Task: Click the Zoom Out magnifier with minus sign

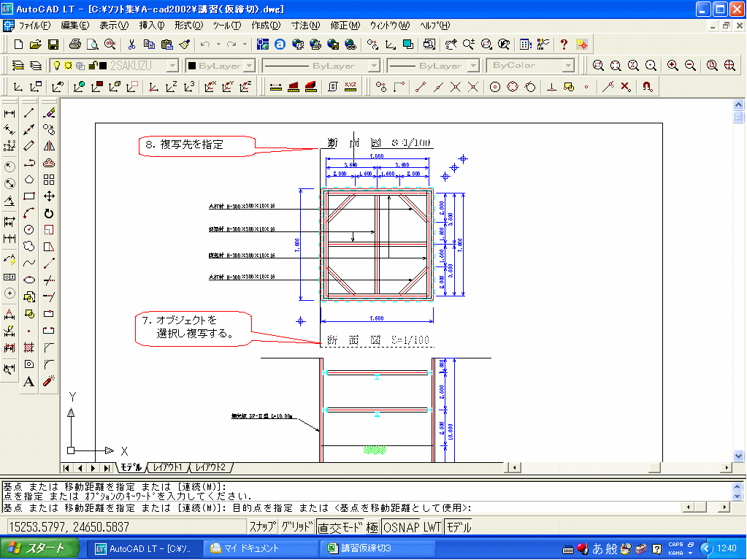Action: pos(690,66)
